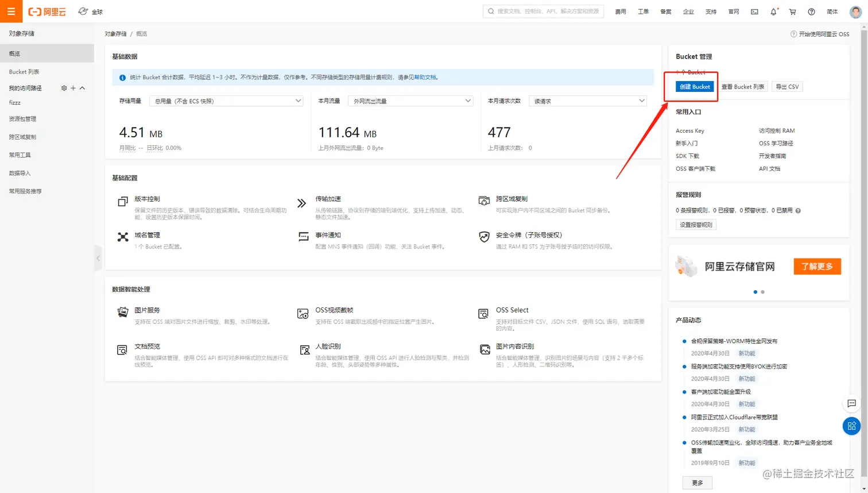
Task: Click the OSS视频截帧 icon
Action: point(303,314)
